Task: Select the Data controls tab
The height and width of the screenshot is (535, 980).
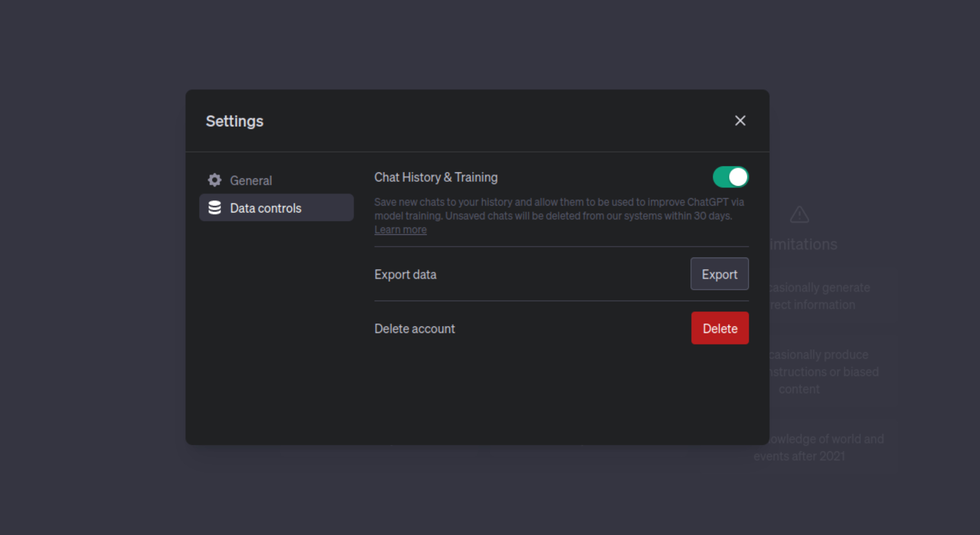Action: [276, 208]
